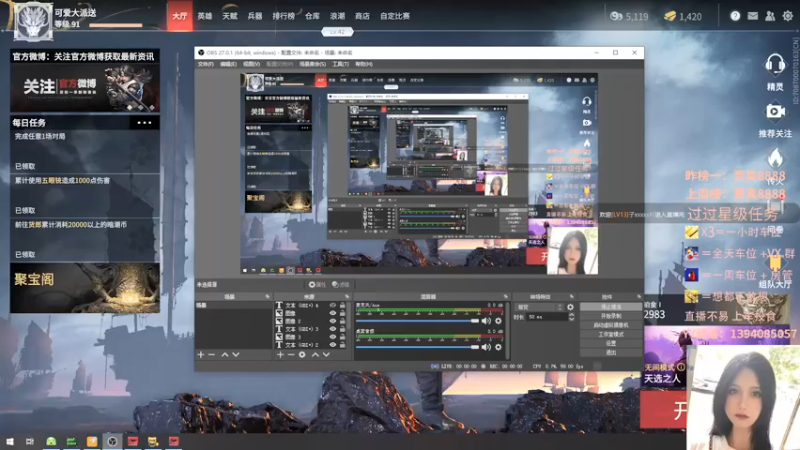Screen dimensions: 800x450
Task: Click the 启动虚拟摄像机 button
Action: [611, 325]
